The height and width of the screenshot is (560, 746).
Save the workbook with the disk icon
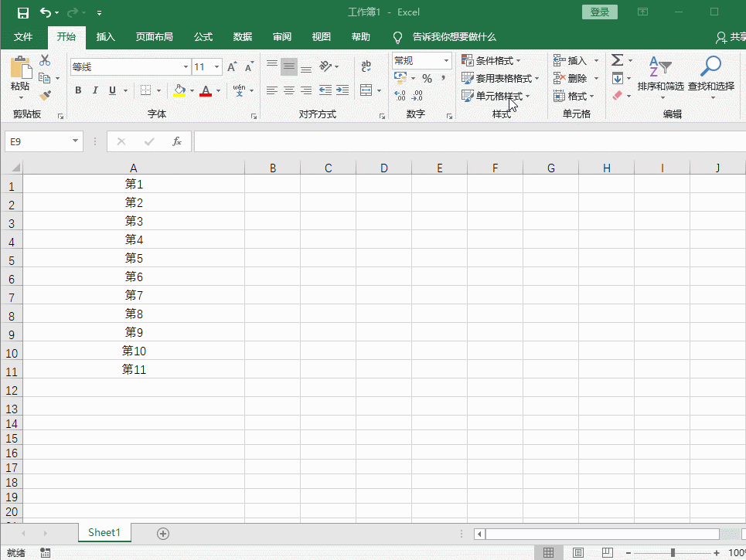coord(23,13)
